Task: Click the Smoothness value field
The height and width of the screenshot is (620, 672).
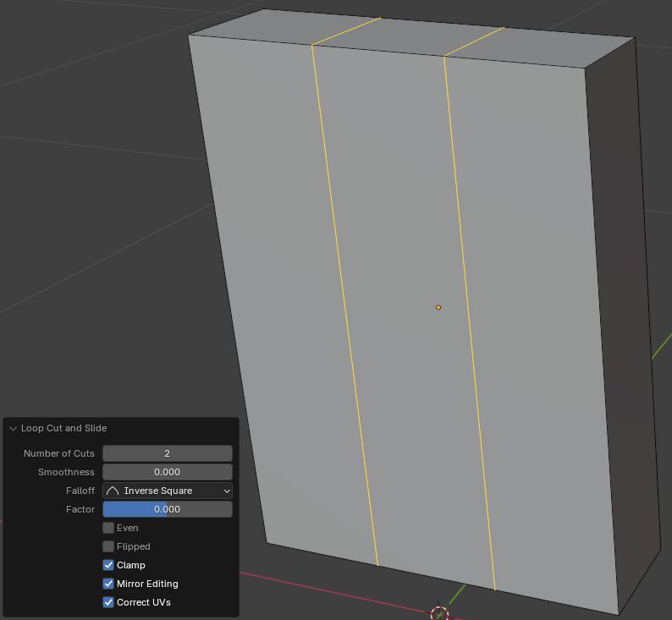Action: coord(167,472)
